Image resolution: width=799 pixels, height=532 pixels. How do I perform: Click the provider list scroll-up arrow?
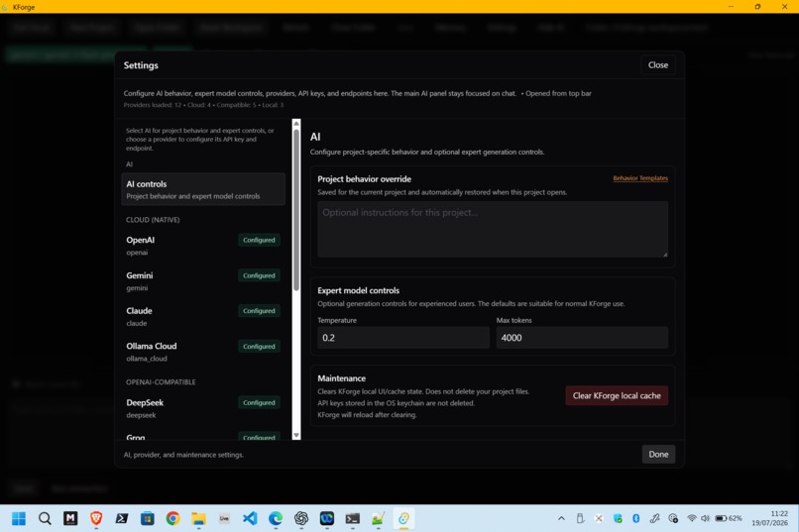(x=296, y=124)
